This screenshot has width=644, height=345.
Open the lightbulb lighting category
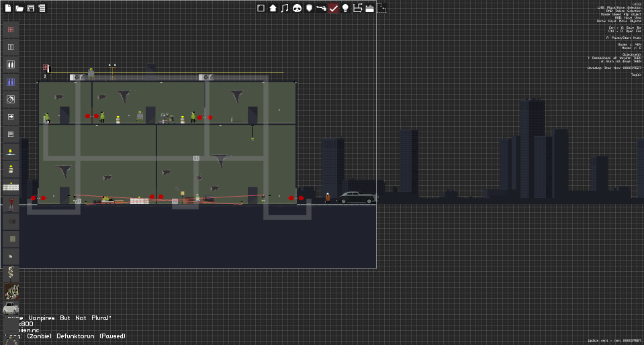[345, 8]
